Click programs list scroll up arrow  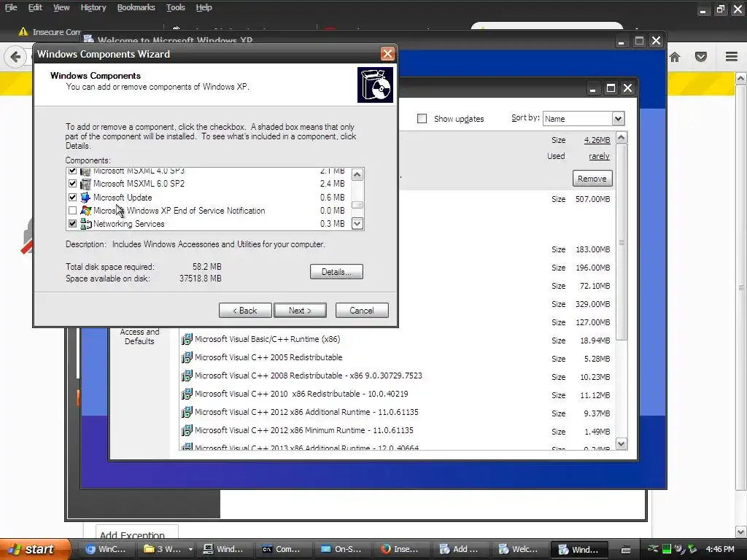[621, 138]
